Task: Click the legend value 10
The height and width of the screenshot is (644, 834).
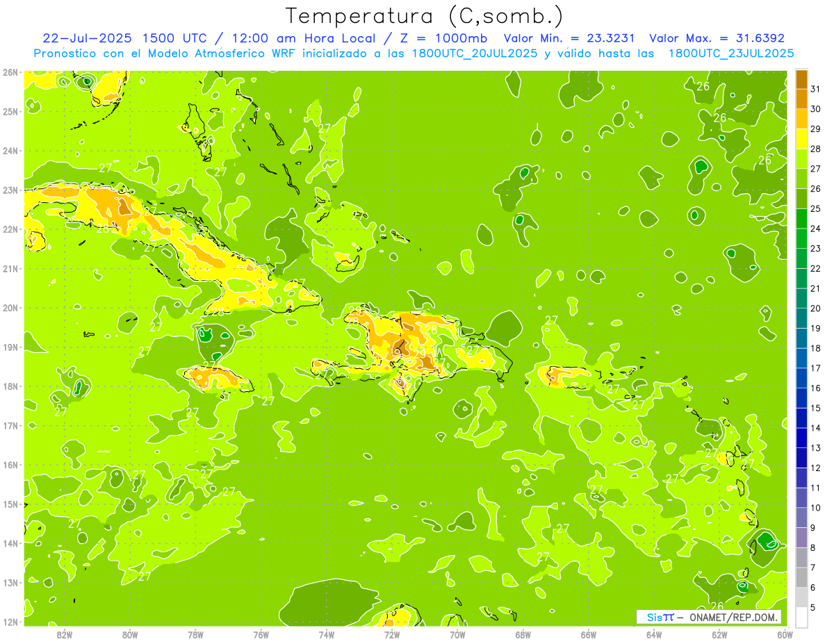Action: click(817, 507)
